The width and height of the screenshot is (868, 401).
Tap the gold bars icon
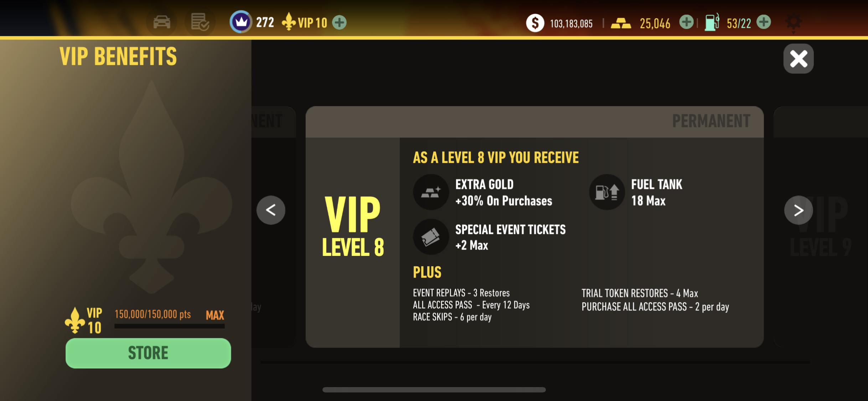621,24
